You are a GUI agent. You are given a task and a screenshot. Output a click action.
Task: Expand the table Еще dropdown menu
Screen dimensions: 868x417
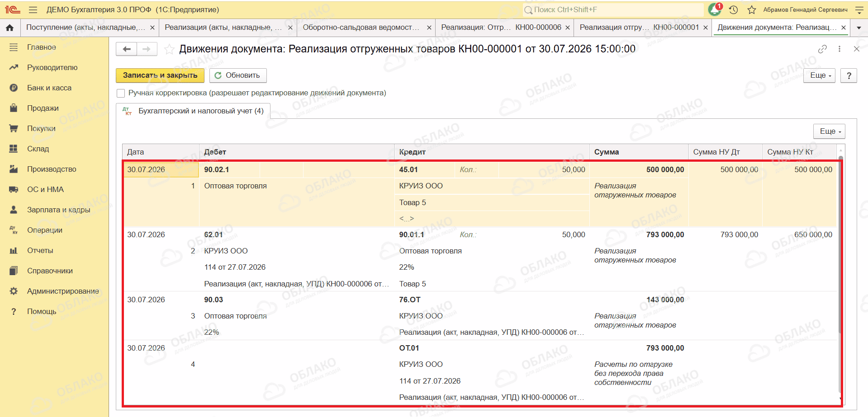coord(829,131)
